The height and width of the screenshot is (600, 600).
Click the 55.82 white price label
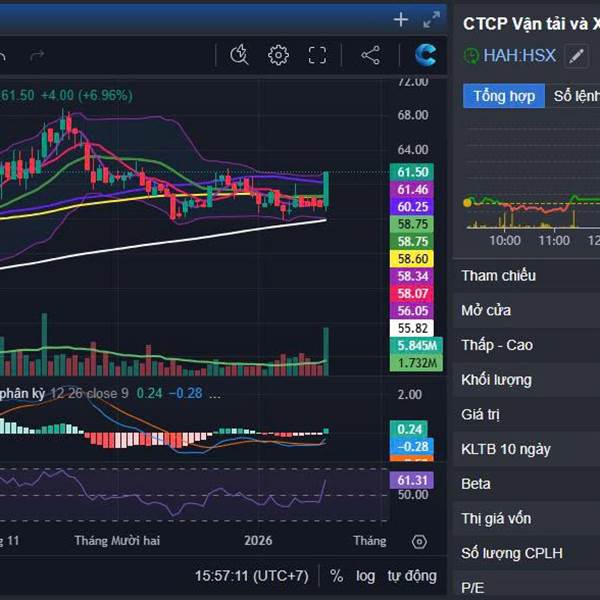click(412, 328)
